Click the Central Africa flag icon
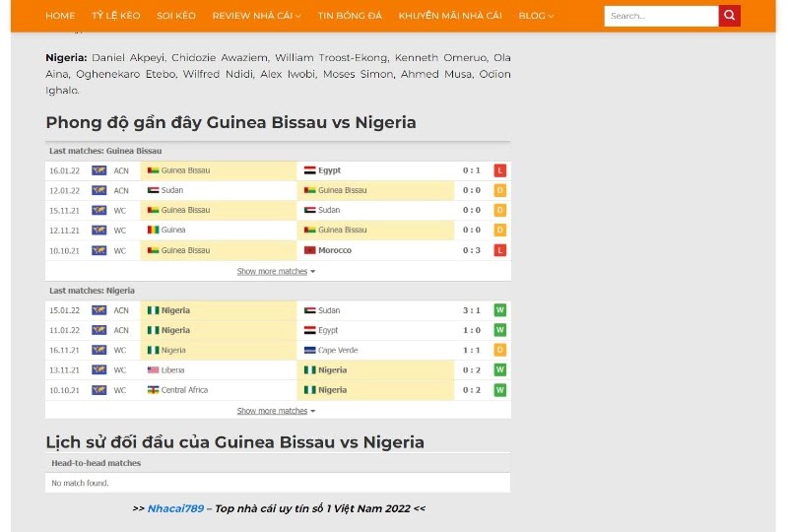Viewport: 788px width, 532px height. pos(153,390)
